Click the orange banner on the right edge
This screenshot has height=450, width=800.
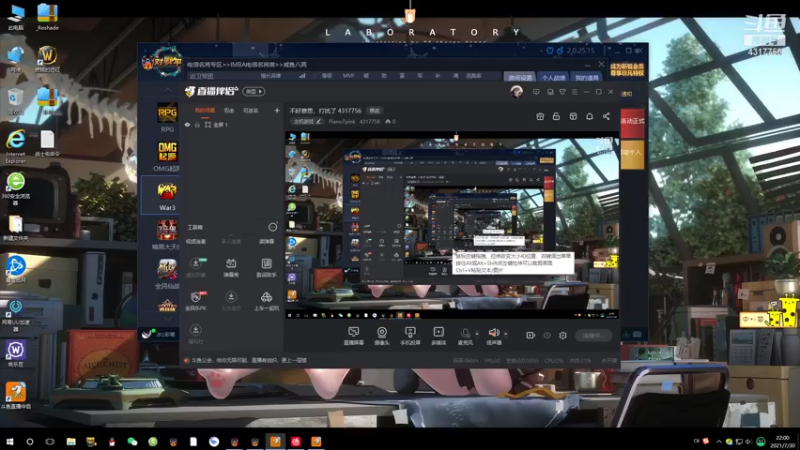pyautogui.click(x=633, y=155)
